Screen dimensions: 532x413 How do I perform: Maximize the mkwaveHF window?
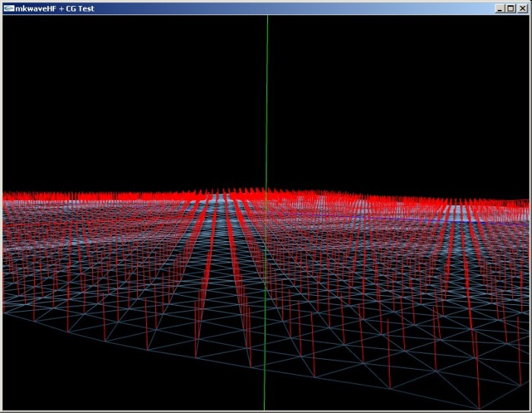coord(511,8)
